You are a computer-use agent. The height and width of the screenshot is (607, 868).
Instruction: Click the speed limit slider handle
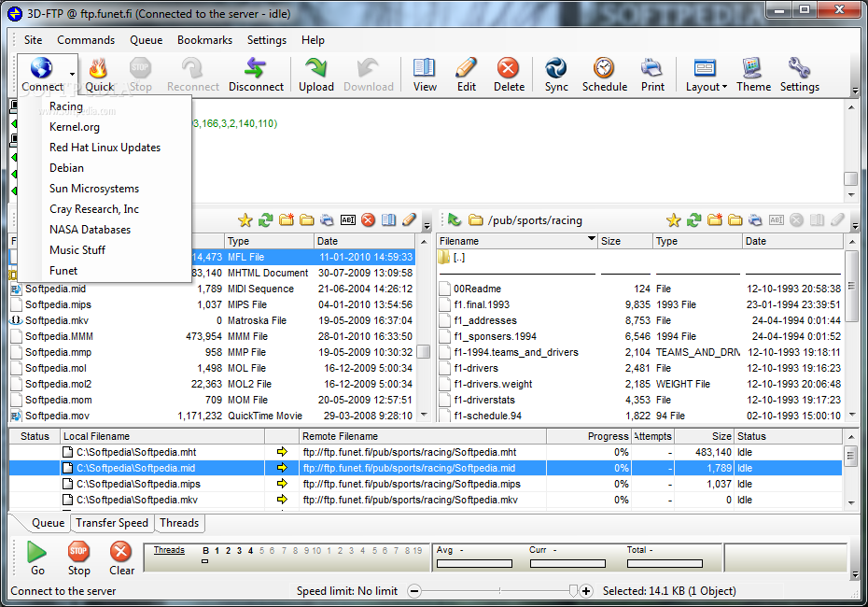coord(573,591)
